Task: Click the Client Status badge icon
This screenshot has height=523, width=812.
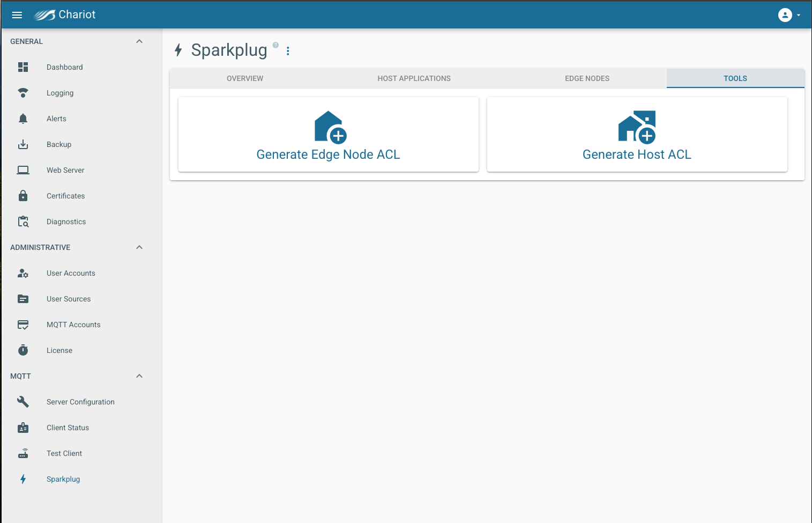Action: point(23,428)
